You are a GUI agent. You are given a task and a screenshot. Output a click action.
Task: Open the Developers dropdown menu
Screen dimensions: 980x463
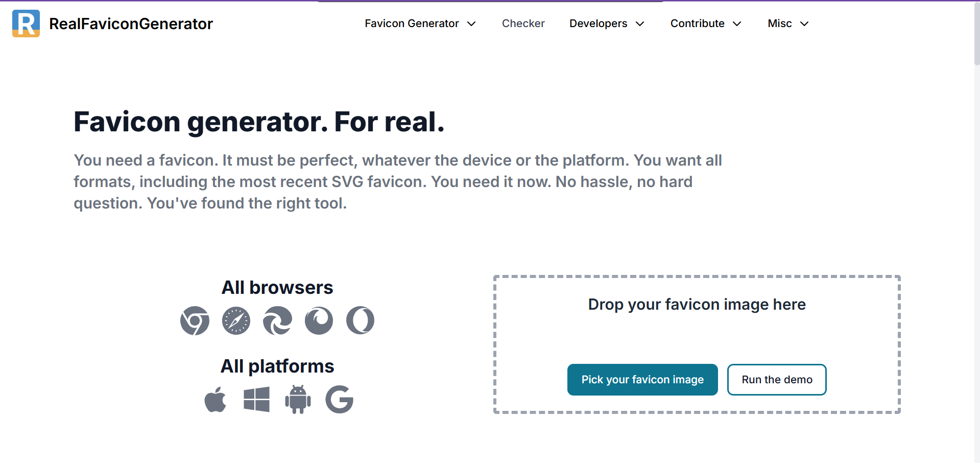point(607,24)
